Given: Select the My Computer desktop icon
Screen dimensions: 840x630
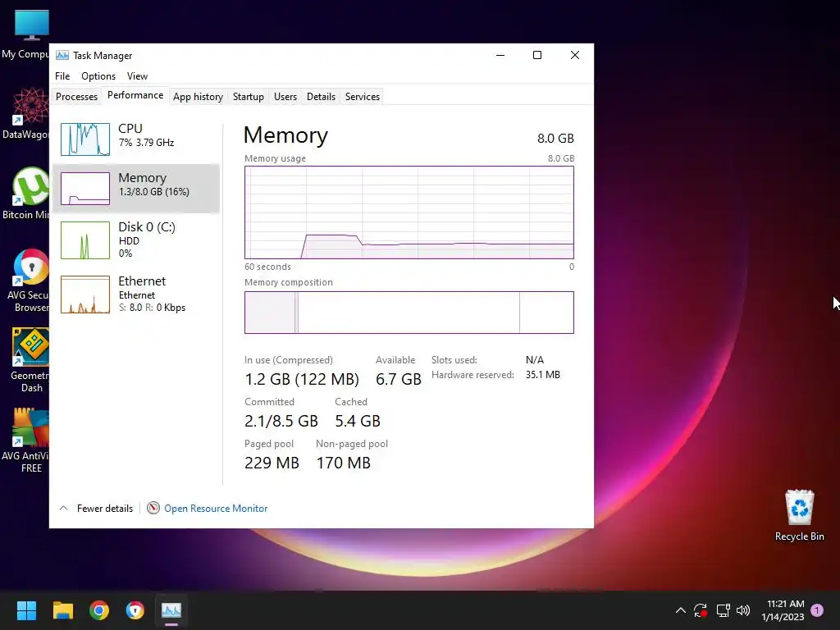Looking at the screenshot, I should [x=25, y=34].
